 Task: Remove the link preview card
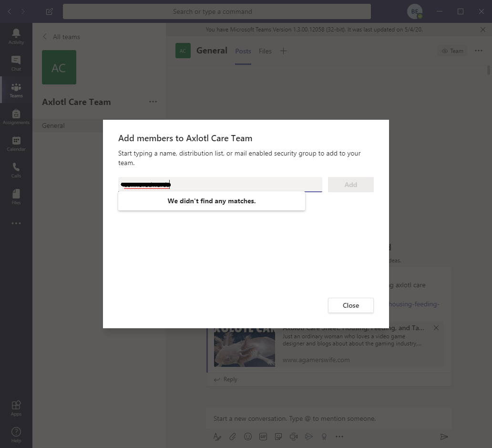pyautogui.click(x=436, y=328)
